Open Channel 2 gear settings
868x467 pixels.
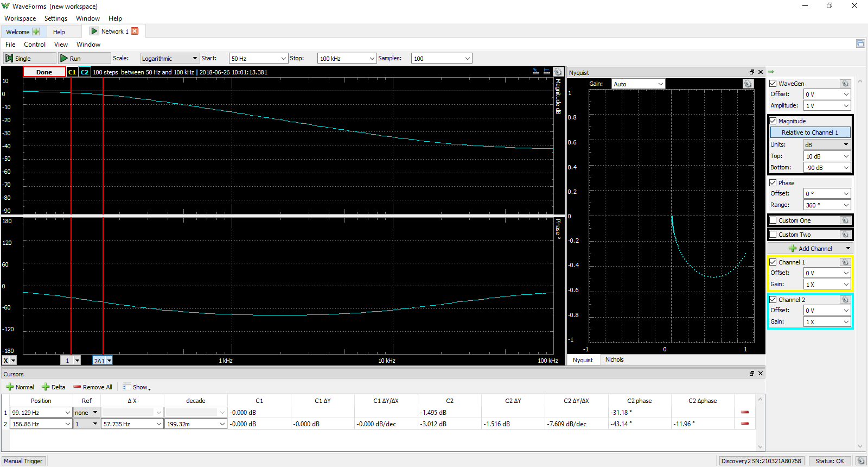[x=845, y=300]
